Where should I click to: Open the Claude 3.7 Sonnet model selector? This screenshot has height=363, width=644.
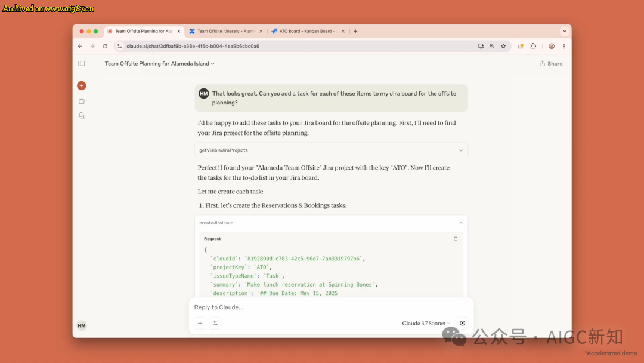pos(426,323)
